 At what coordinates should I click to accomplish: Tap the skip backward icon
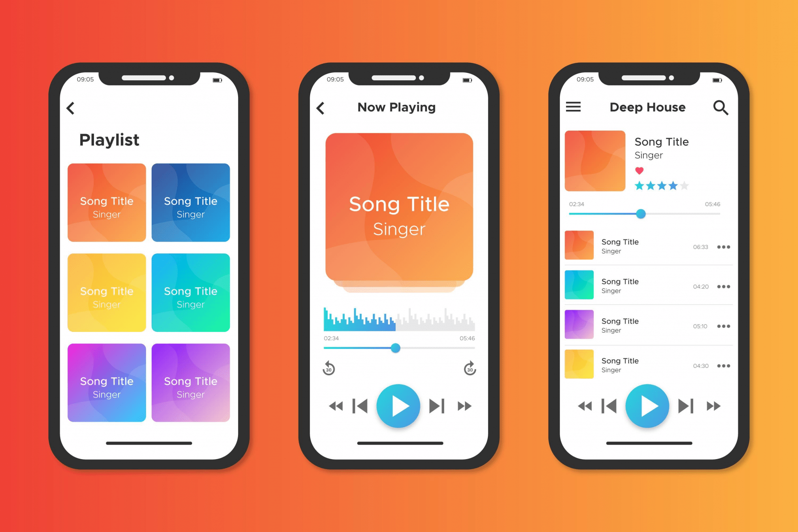[362, 407]
